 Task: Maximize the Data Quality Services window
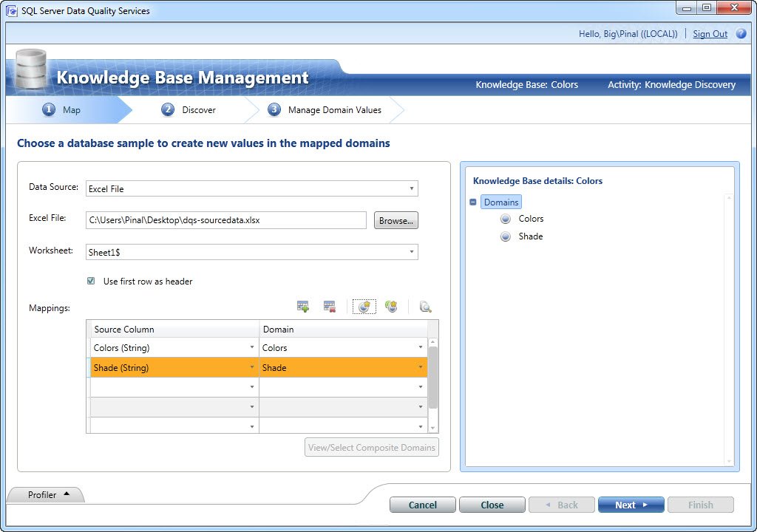pos(706,7)
